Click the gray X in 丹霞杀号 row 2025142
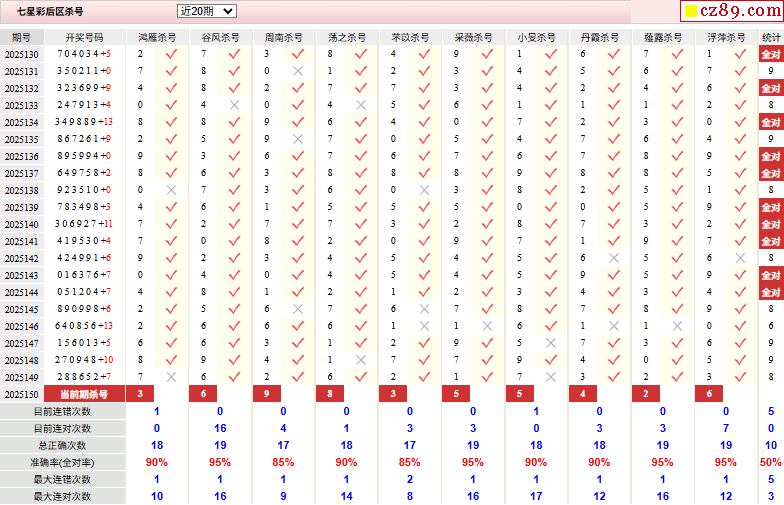 (613, 258)
